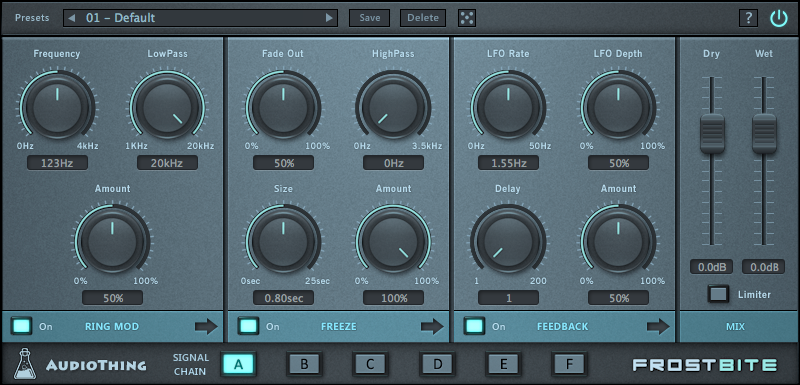Click the Feedback Delay knob

coord(508,242)
